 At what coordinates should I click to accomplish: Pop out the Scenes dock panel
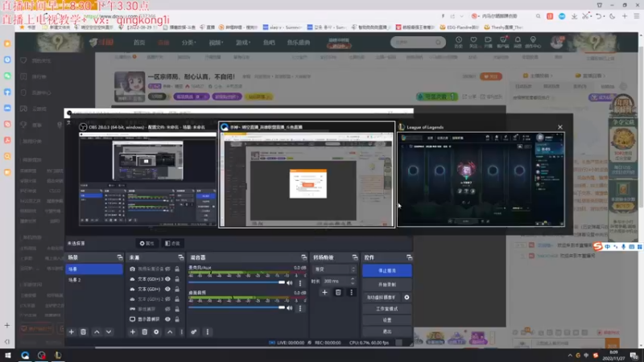pyautogui.click(x=119, y=257)
